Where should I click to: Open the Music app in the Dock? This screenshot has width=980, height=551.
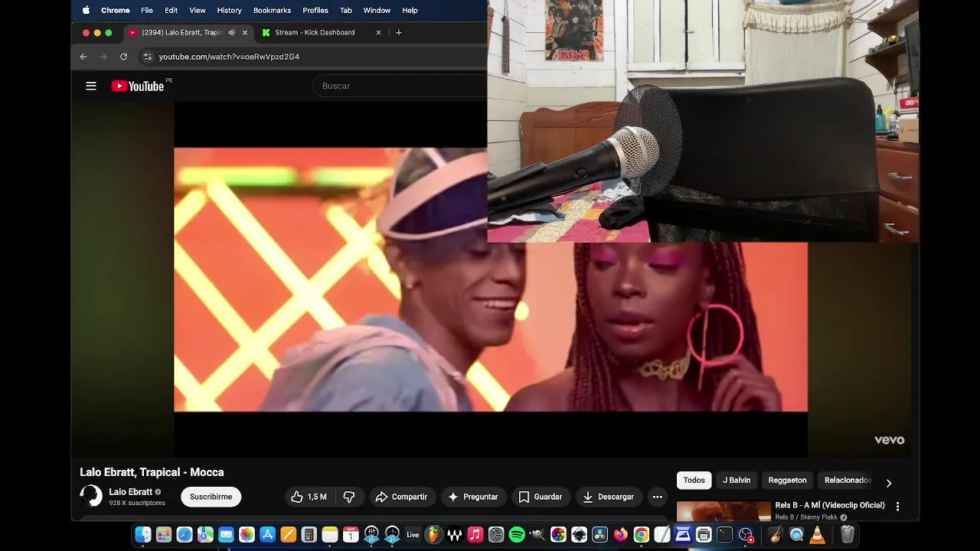475,534
